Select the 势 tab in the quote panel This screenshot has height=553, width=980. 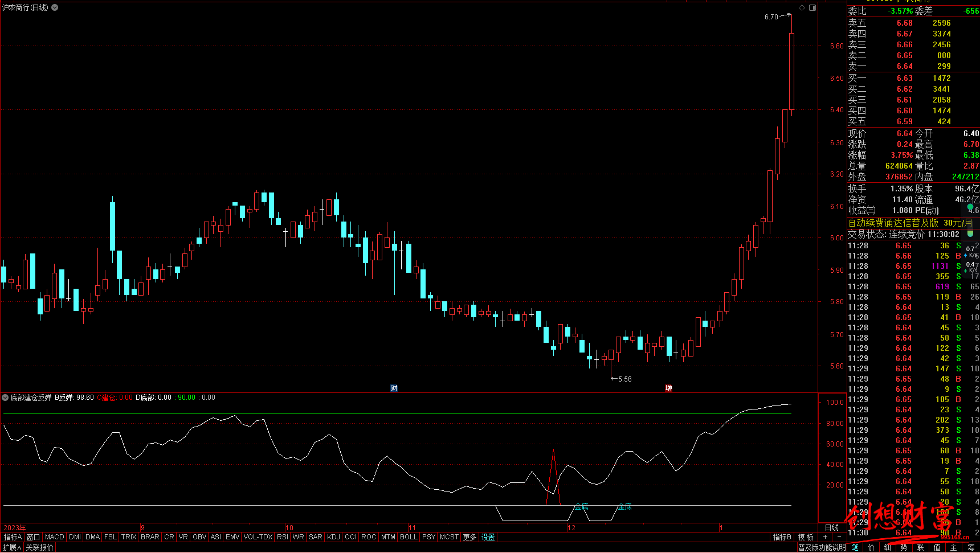904,547
